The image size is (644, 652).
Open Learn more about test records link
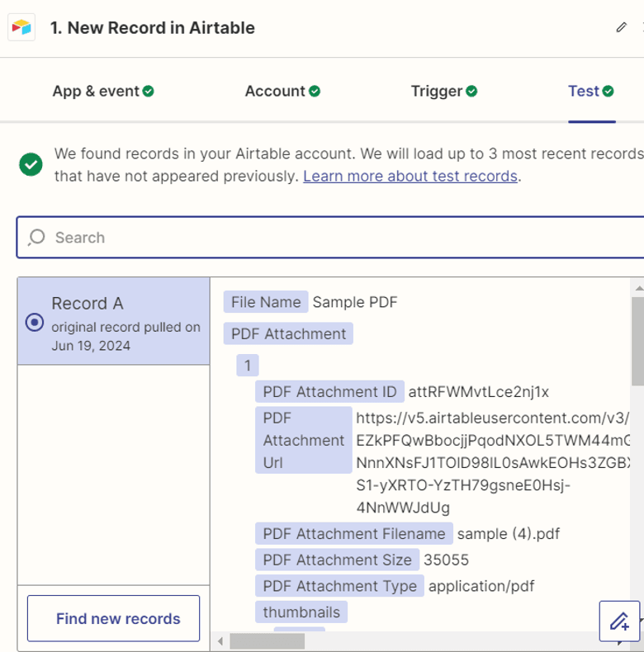(410, 176)
